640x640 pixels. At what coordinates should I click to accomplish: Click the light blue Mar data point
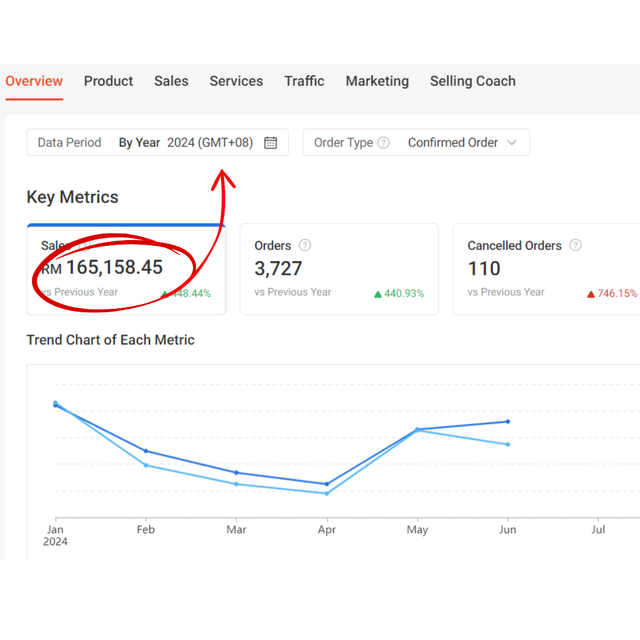point(236,484)
